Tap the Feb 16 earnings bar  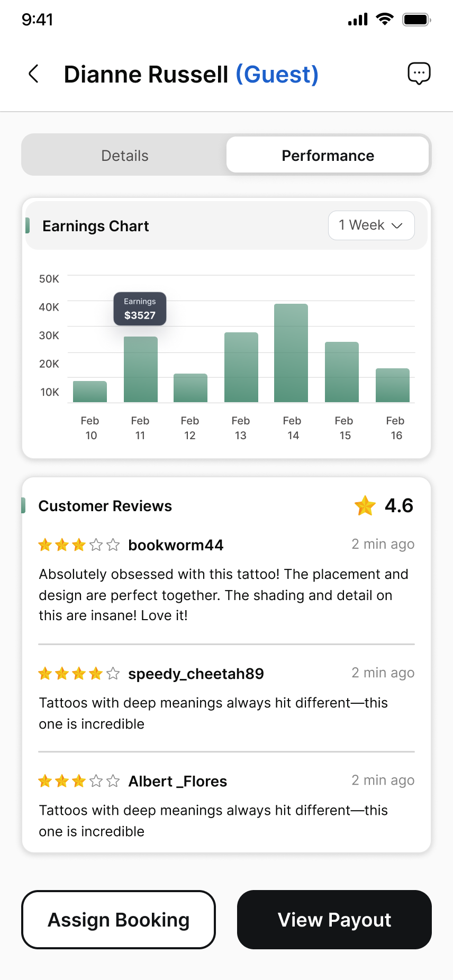(393, 385)
